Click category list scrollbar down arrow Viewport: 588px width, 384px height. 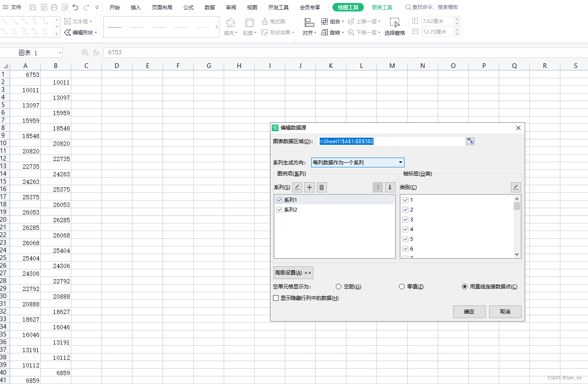[x=517, y=254]
